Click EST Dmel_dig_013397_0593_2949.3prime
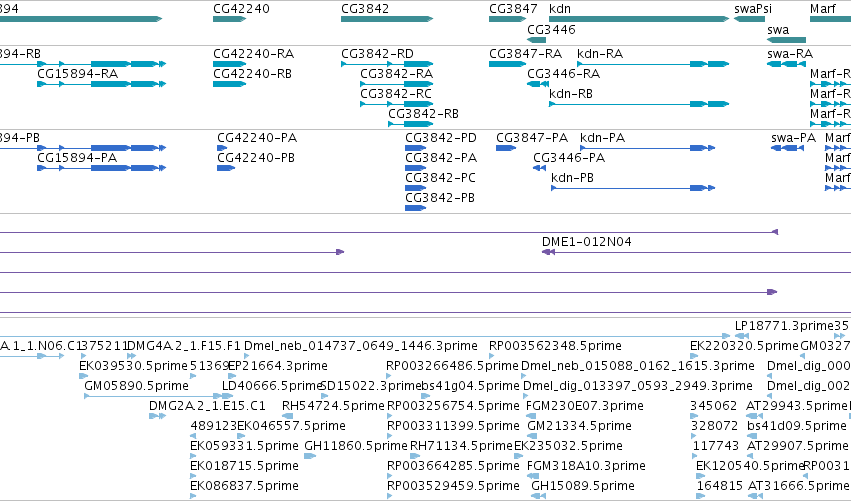The width and height of the screenshot is (851, 501). click(x=637, y=386)
